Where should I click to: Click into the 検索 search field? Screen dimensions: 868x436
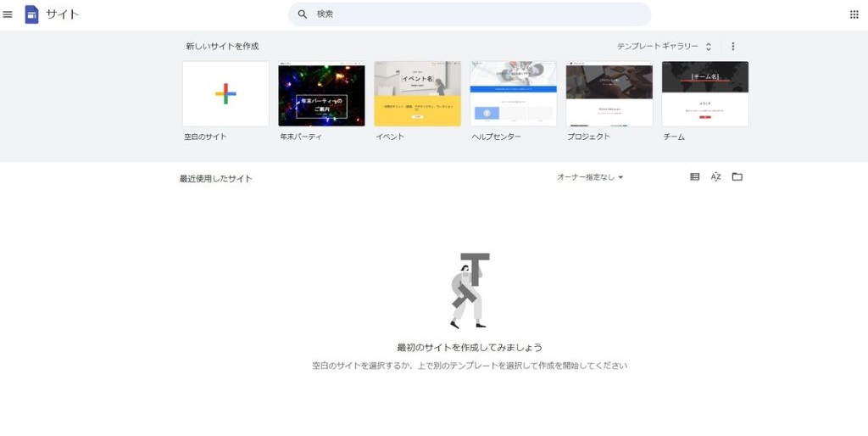point(475,14)
